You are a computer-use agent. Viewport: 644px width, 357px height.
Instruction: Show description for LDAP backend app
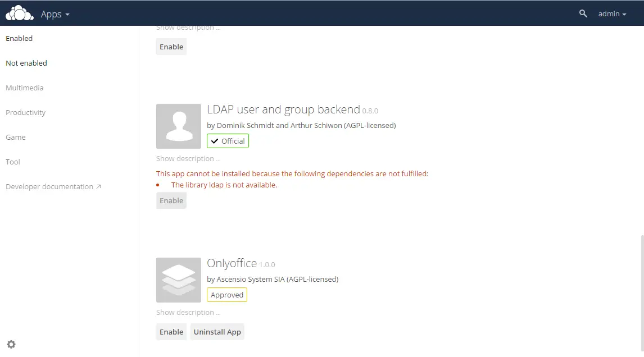(188, 158)
